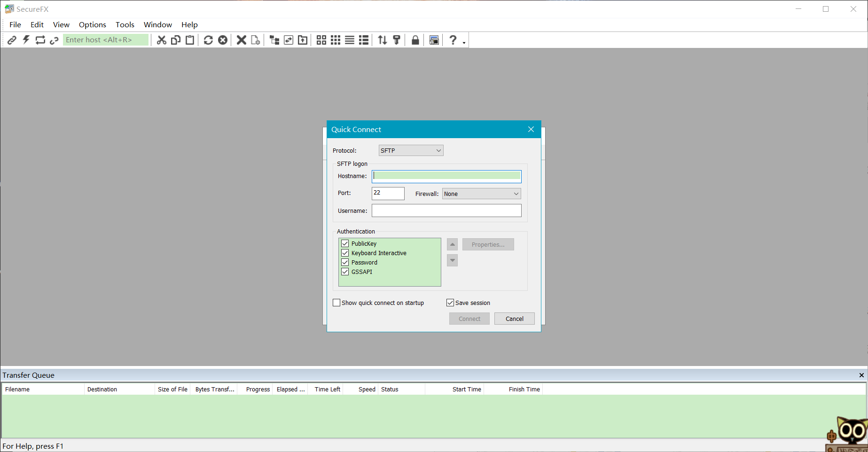
Task: Click the Synchronize folders icon
Action: (289, 40)
